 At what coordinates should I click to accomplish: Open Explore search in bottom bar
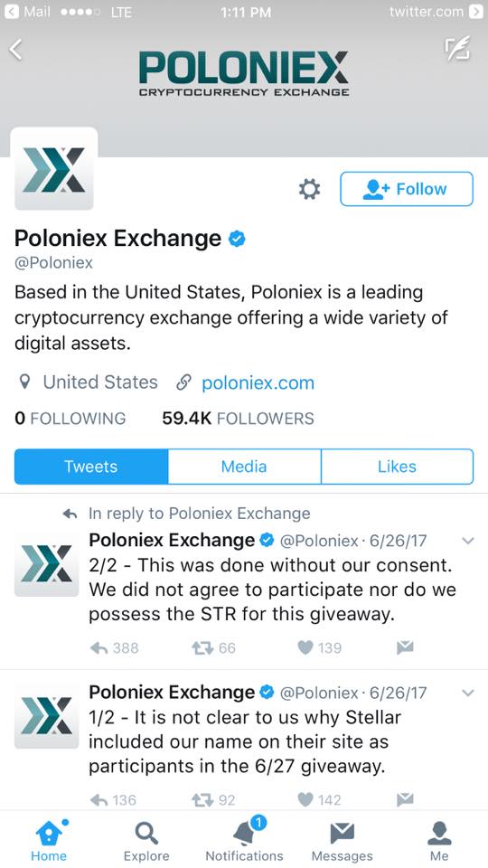tap(146, 840)
